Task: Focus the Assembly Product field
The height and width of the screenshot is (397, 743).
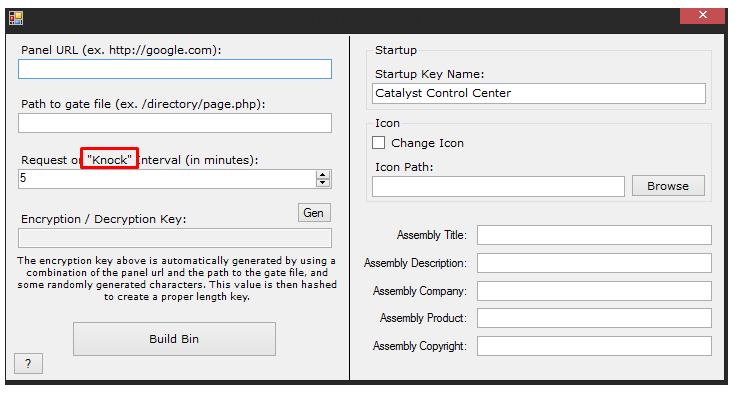Action: [594, 318]
